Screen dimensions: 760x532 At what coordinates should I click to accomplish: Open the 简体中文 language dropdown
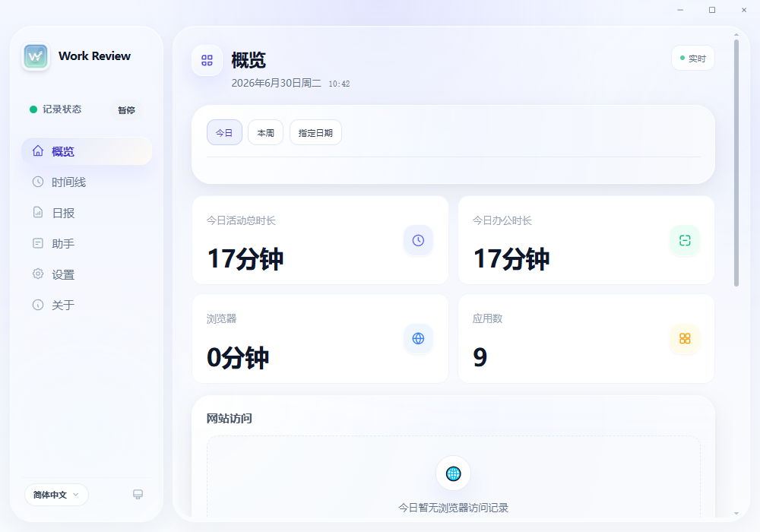[56, 495]
